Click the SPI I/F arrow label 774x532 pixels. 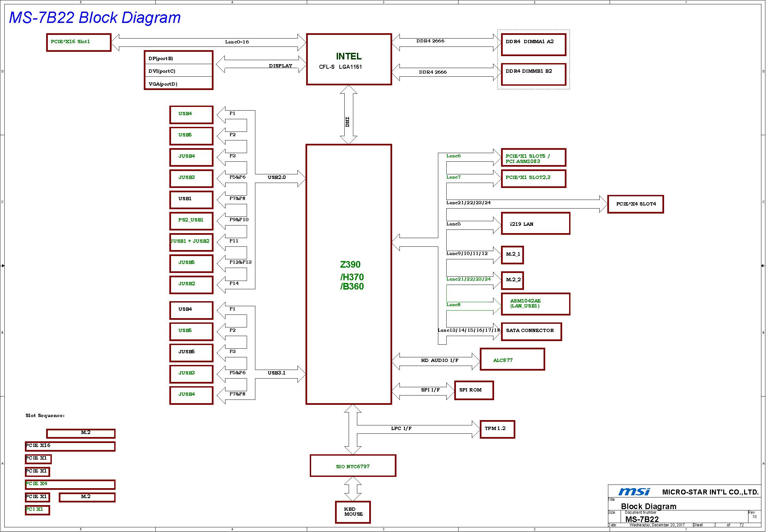[430, 390]
